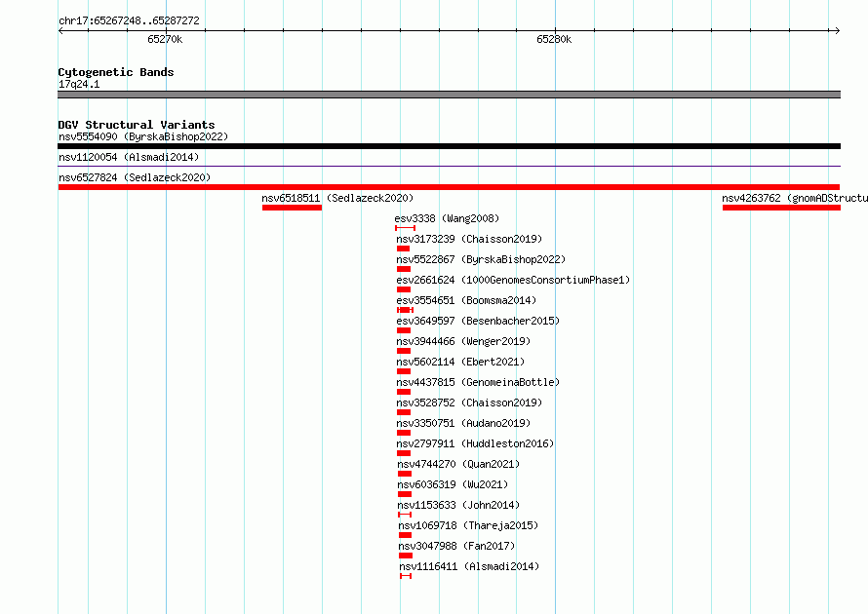Select the nsv1153633 bracketed variant glyph
Screen dimensions: 868x614
(405, 515)
